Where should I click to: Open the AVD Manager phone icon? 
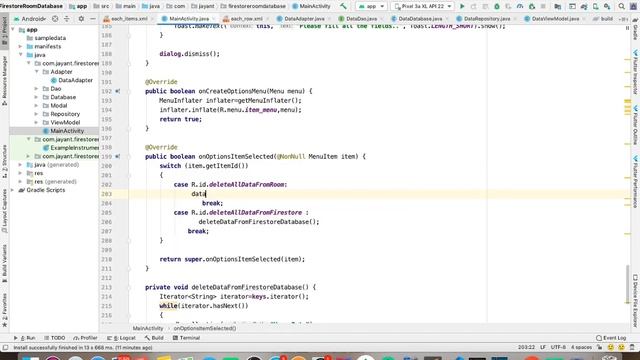coord(596,6)
